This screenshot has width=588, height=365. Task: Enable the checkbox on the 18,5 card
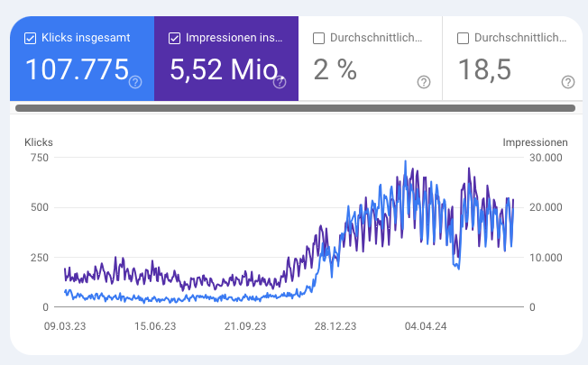point(463,38)
